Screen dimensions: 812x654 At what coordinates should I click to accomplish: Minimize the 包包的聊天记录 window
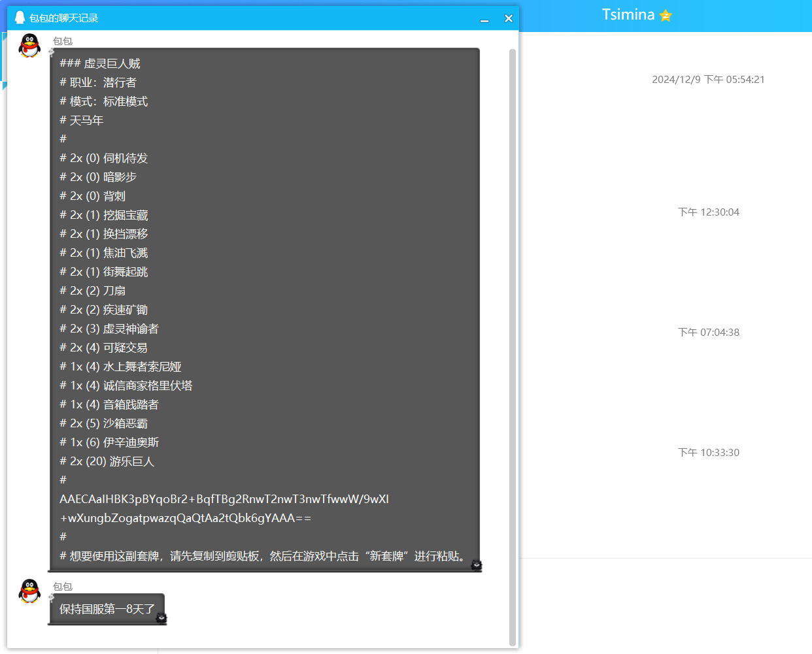coord(484,19)
